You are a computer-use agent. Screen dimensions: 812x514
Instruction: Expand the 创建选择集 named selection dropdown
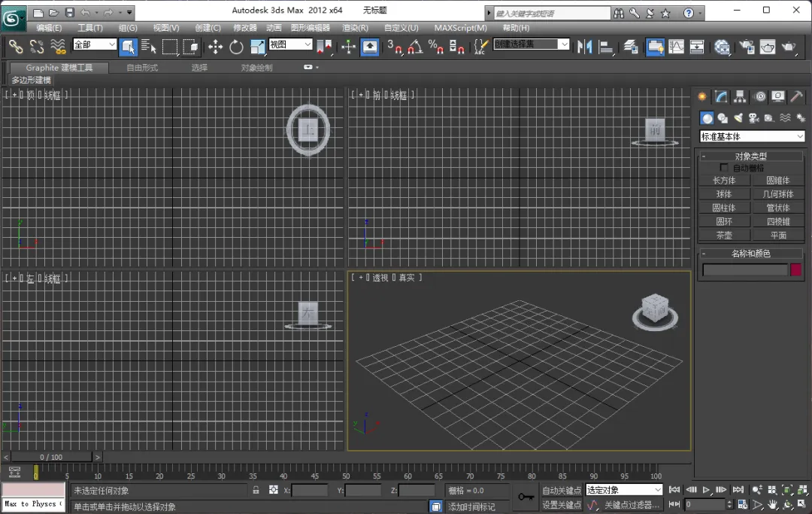(564, 44)
